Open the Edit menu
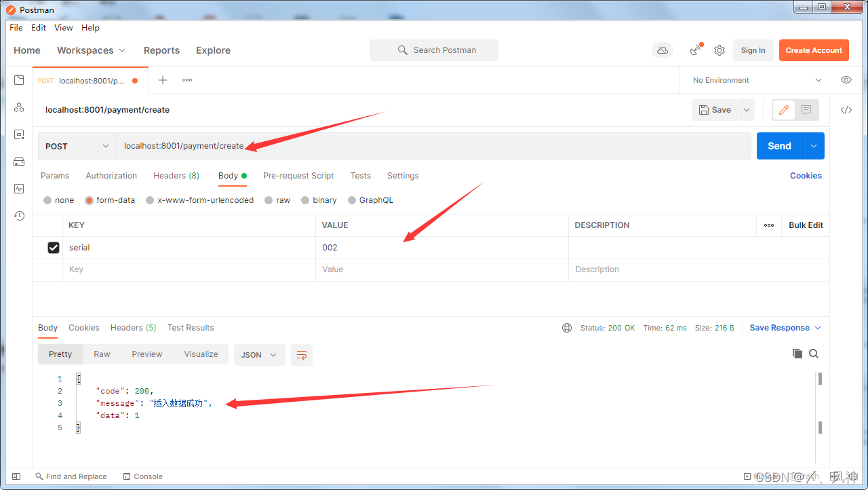 click(39, 28)
